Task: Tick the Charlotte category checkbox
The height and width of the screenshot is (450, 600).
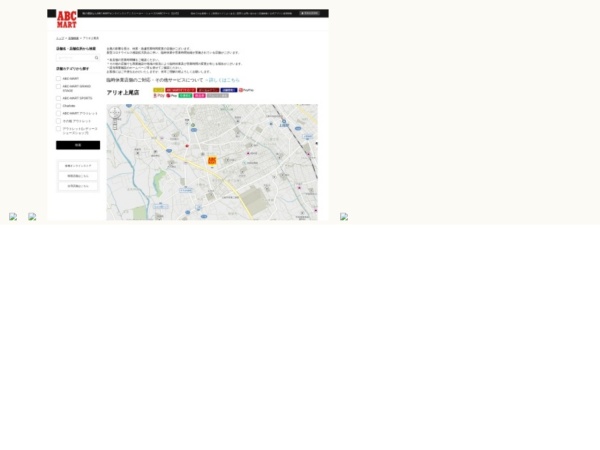Action: coord(58,106)
